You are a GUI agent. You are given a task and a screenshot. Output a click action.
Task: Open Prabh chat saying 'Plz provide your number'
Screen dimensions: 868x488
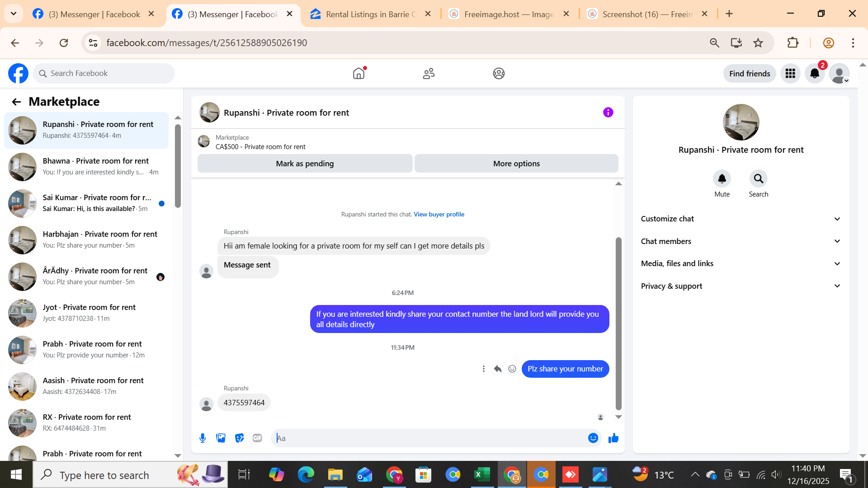click(86, 350)
